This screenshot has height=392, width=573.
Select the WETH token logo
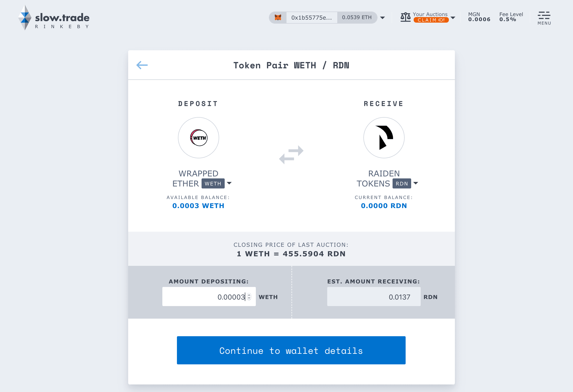pos(198,138)
